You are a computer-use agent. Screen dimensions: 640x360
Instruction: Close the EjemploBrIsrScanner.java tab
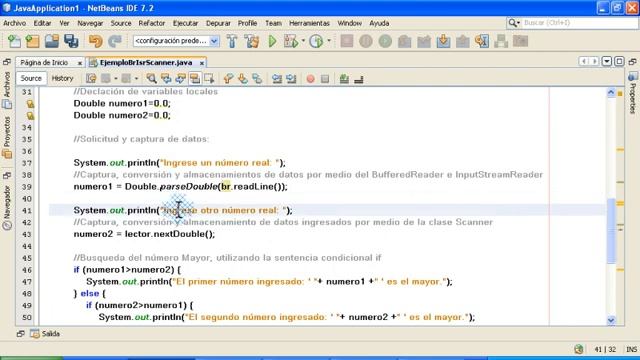click(x=202, y=63)
